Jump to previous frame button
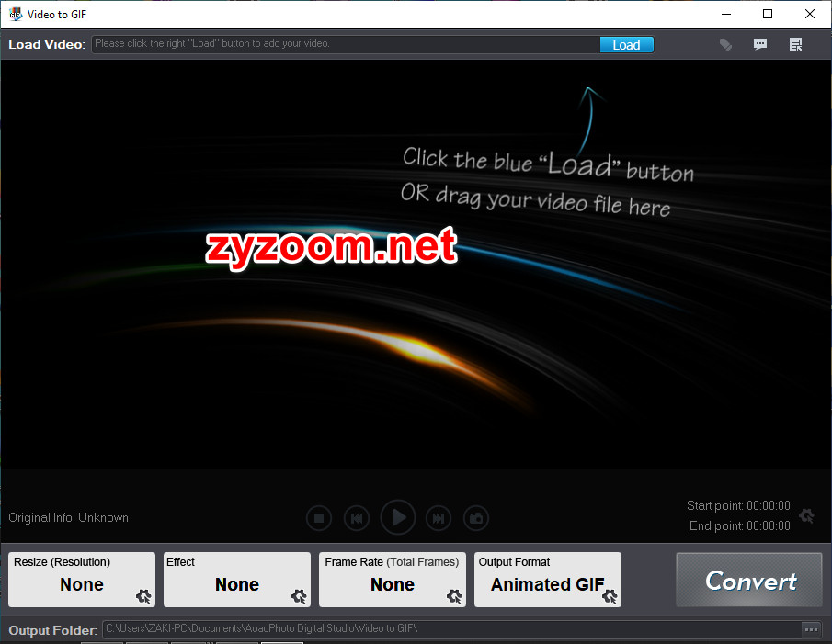 tap(357, 518)
